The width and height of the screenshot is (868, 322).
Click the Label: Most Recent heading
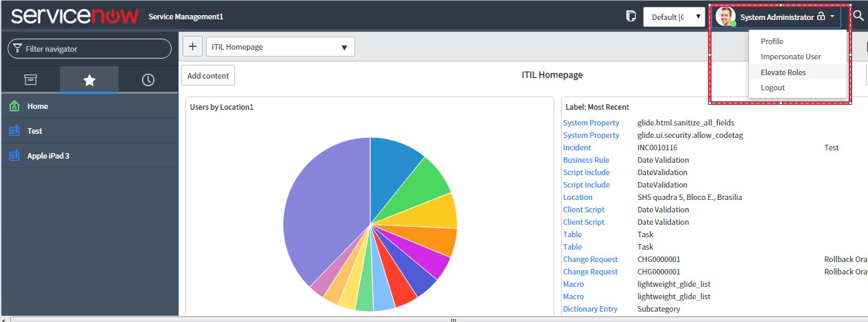click(597, 107)
